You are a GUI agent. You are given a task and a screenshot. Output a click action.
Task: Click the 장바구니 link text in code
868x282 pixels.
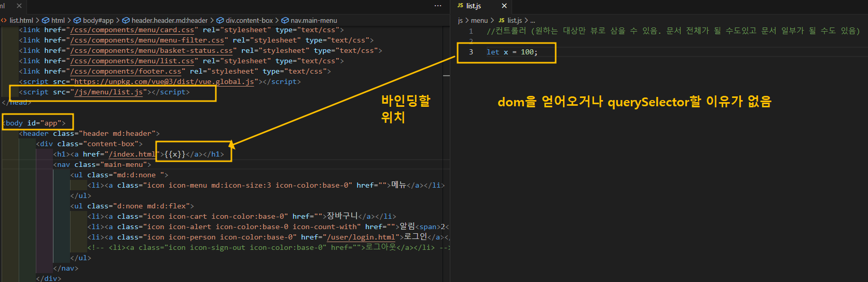(x=342, y=216)
